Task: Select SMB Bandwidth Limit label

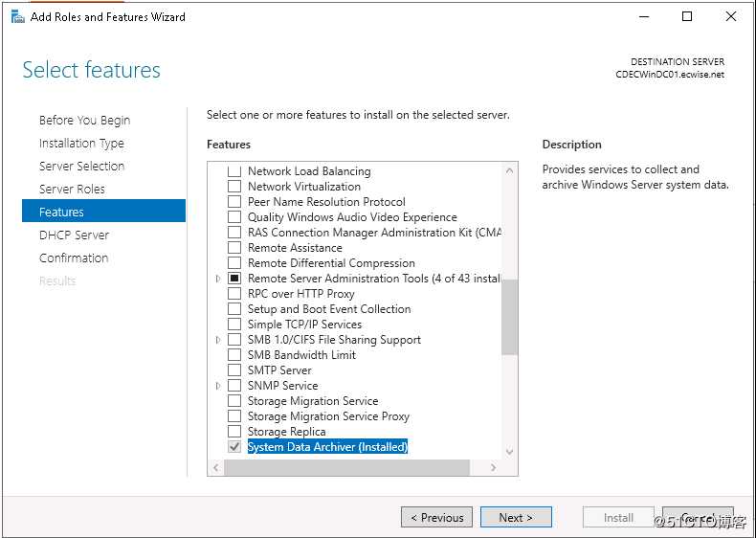Action: point(301,355)
